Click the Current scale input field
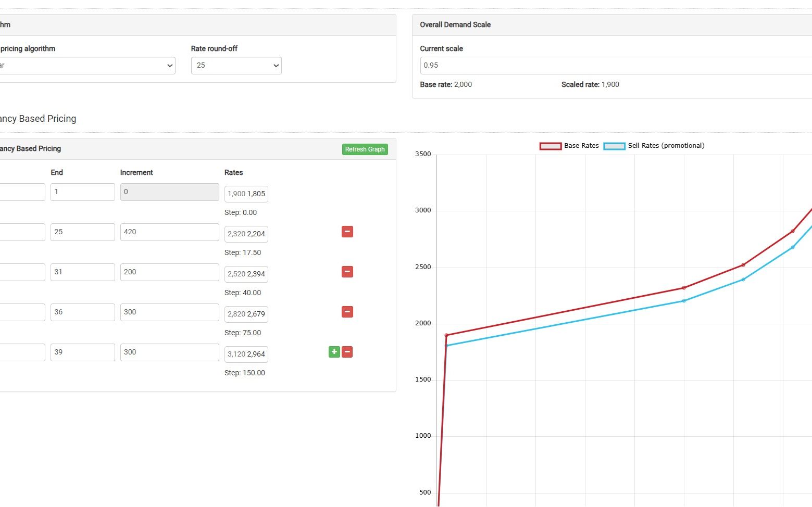Screen dimensions: 812x507 [x=615, y=66]
